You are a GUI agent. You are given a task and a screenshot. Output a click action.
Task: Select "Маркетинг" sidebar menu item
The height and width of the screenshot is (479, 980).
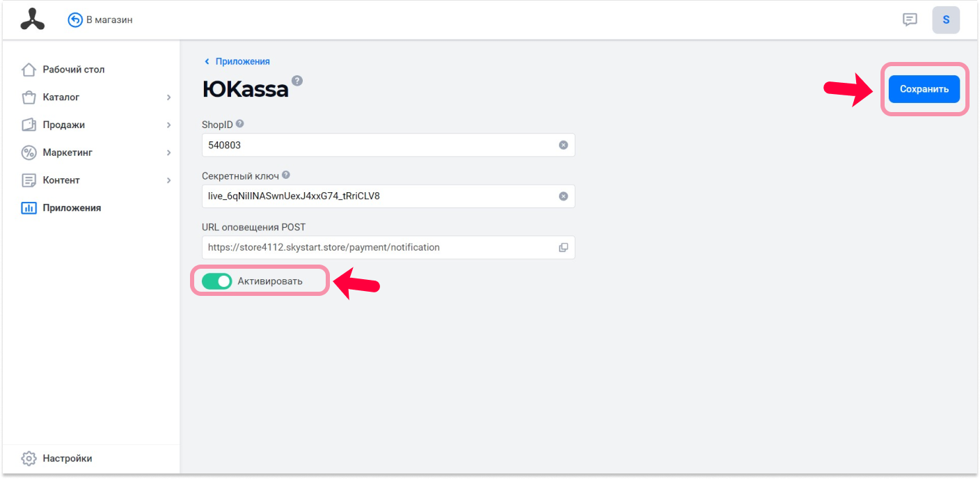[92, 152]
